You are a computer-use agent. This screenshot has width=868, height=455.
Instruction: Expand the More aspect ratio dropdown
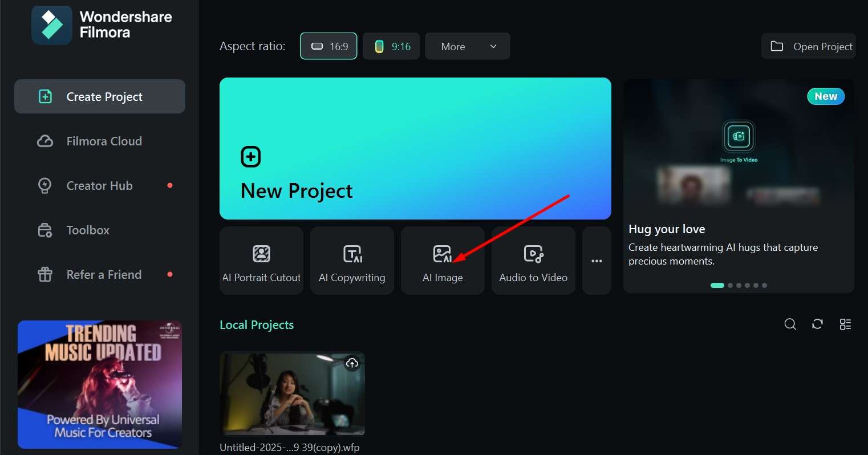coord(468,46)
